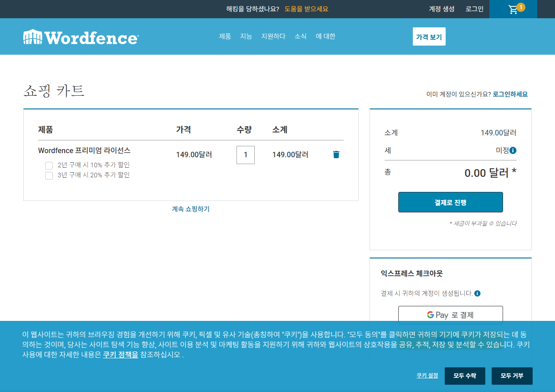Viewport: 555px width, 392px height.
Task: Click the 익스프레스 체크아웃 heading
Action: click(x=412, y=273)
